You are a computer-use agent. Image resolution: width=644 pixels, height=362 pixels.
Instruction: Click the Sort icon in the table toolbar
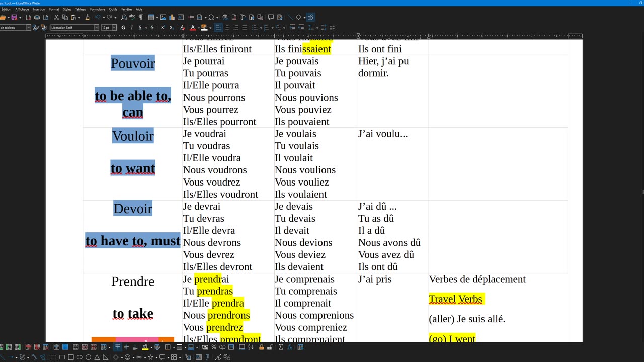[251, 347]
